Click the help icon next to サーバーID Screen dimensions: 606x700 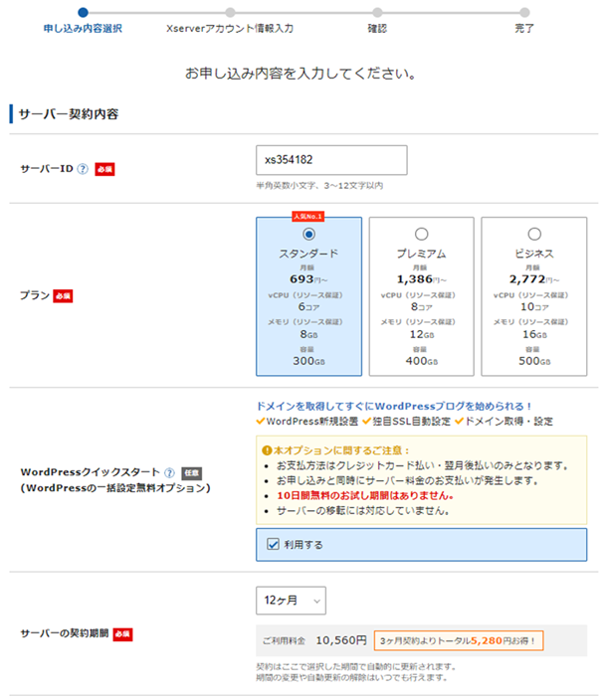[x=83, y=169]
